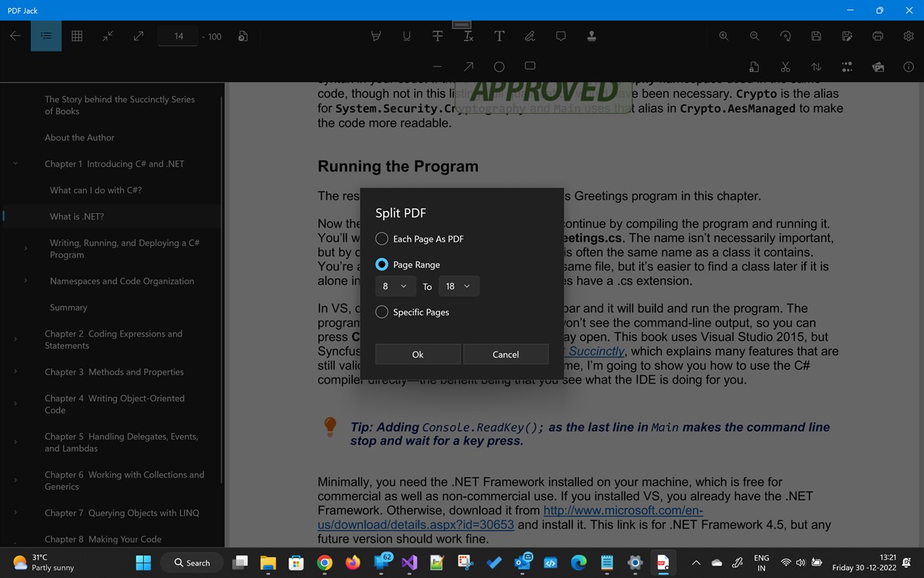Select the Pen drawing tool
The height and width of the screenshot is (578, 924).
point(529,35)
